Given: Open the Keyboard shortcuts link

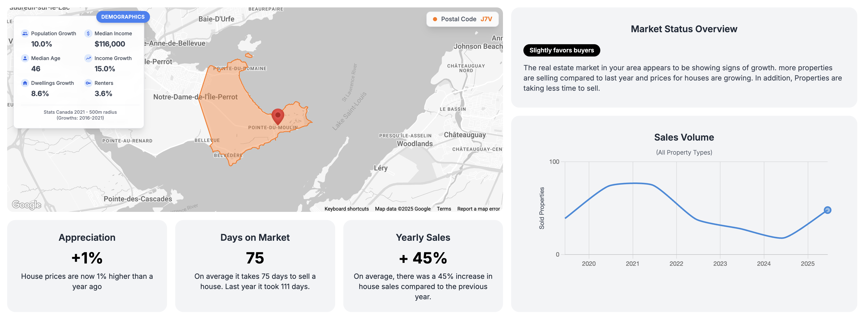Looking at the screenshot, I should tap(346, 209).
